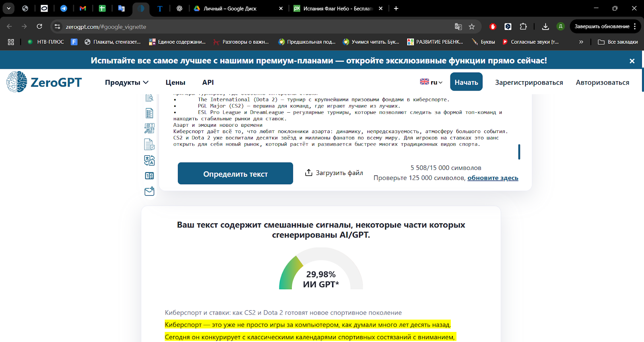Open the Предшкольная под... bookmark
The image size is (644, 342).
click(x=307, y=42)
